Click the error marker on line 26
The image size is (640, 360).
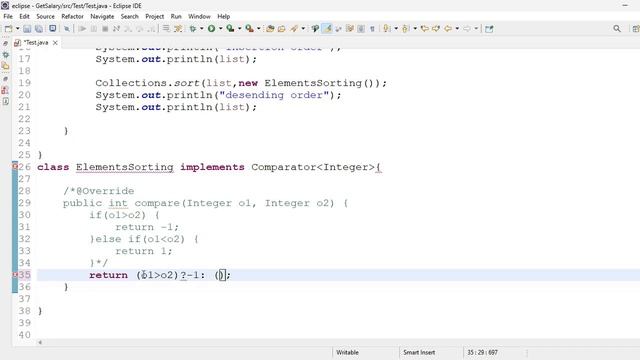pos(15,167)
